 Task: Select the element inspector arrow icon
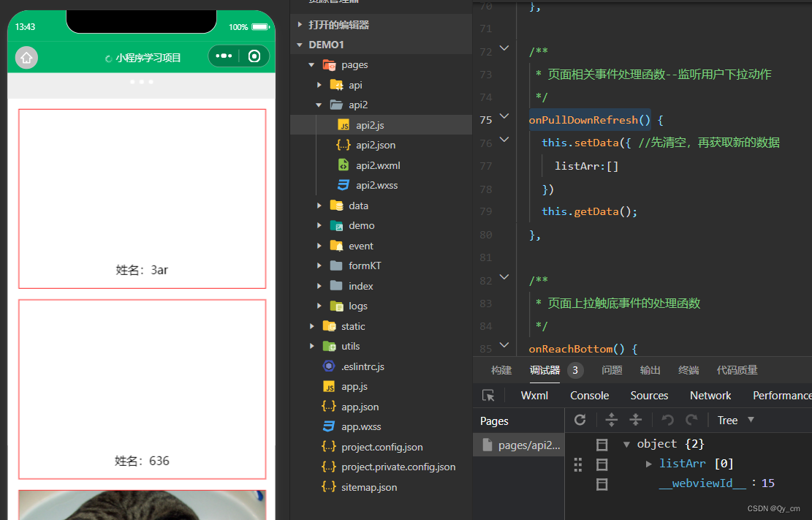[488, 396]
